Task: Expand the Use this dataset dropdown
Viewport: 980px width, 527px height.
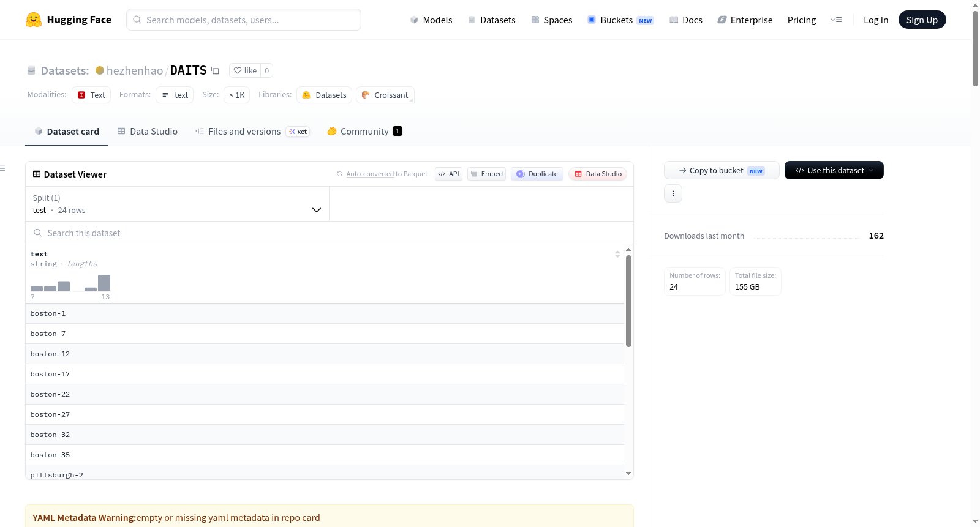Action: [834, 170]
